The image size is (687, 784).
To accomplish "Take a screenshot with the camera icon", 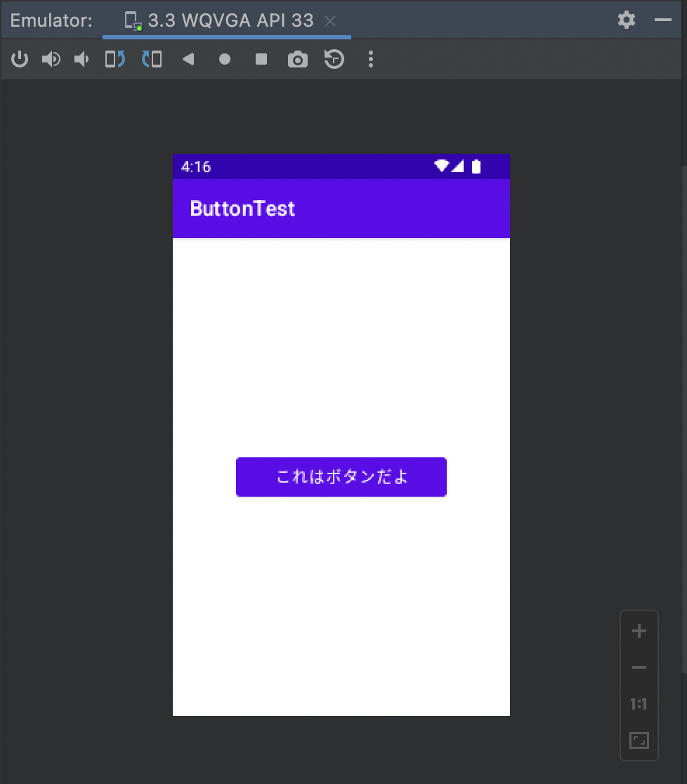I will pos(298,59).
